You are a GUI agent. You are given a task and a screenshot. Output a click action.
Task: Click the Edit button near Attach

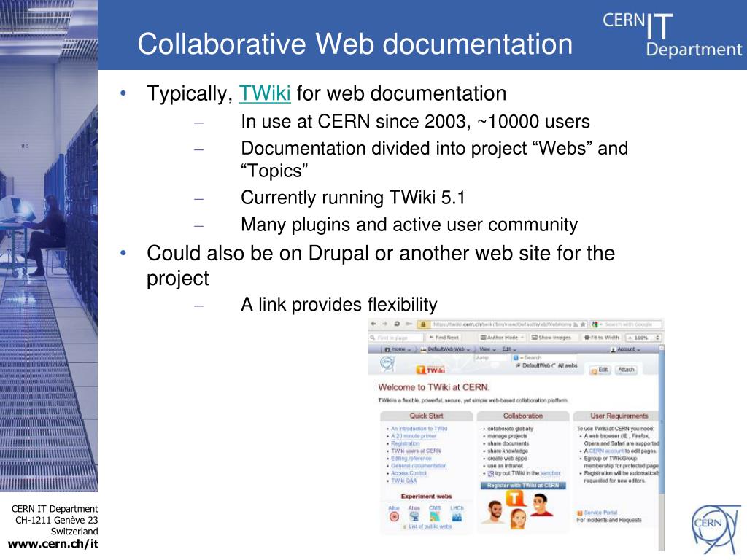click(x=600, y=370)
